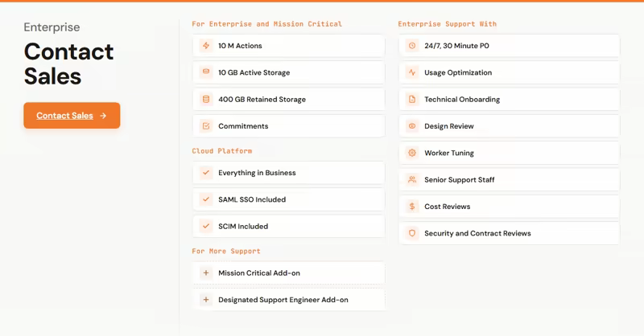Click the arrow icon on Contact Sales
The image size is (644, 336).
coord(103,116)
